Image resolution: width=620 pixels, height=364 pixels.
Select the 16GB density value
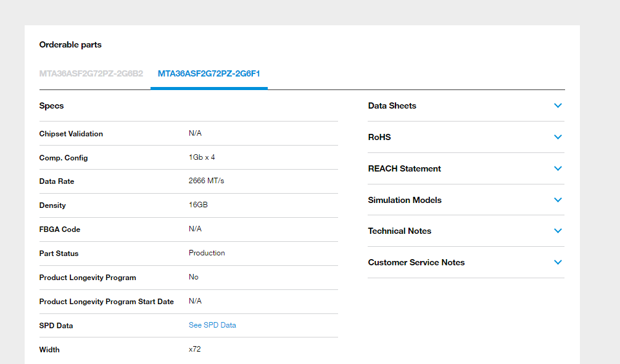(x=198, y=205)
